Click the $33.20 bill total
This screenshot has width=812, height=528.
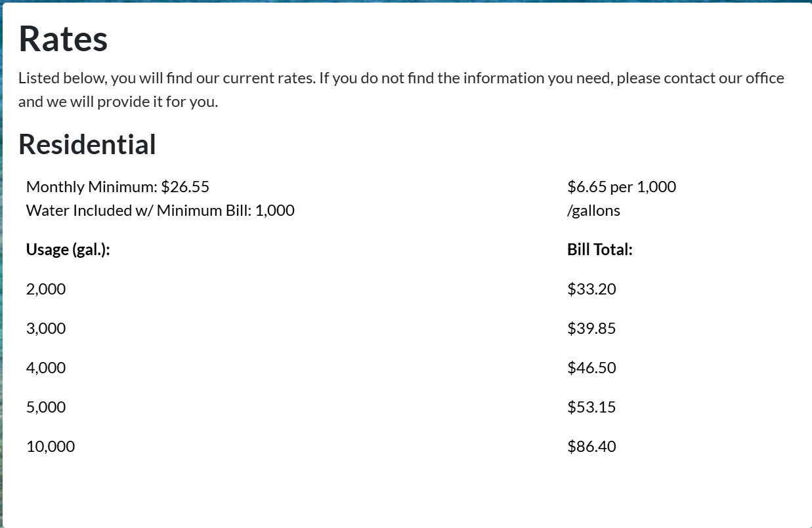(591, 289)
